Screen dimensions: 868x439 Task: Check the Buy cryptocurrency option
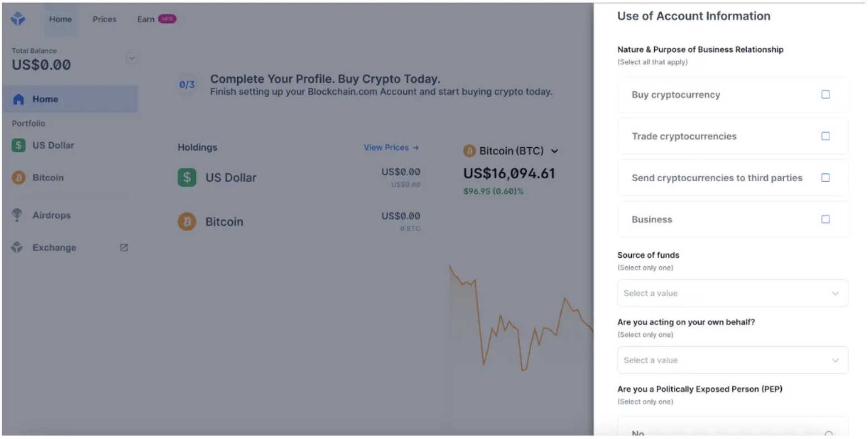(825, 94)
